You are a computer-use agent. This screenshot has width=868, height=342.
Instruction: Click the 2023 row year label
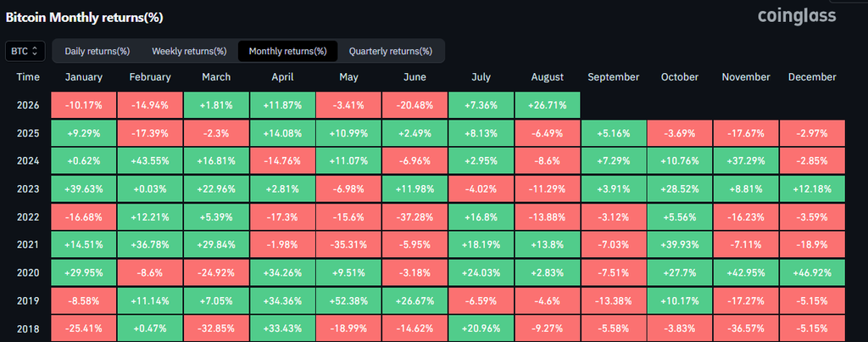coord(28,189)
